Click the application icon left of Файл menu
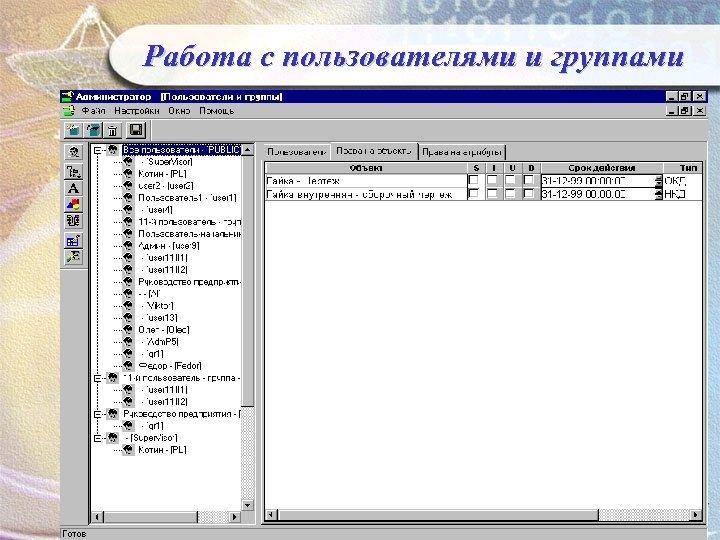 coord(69,111)
